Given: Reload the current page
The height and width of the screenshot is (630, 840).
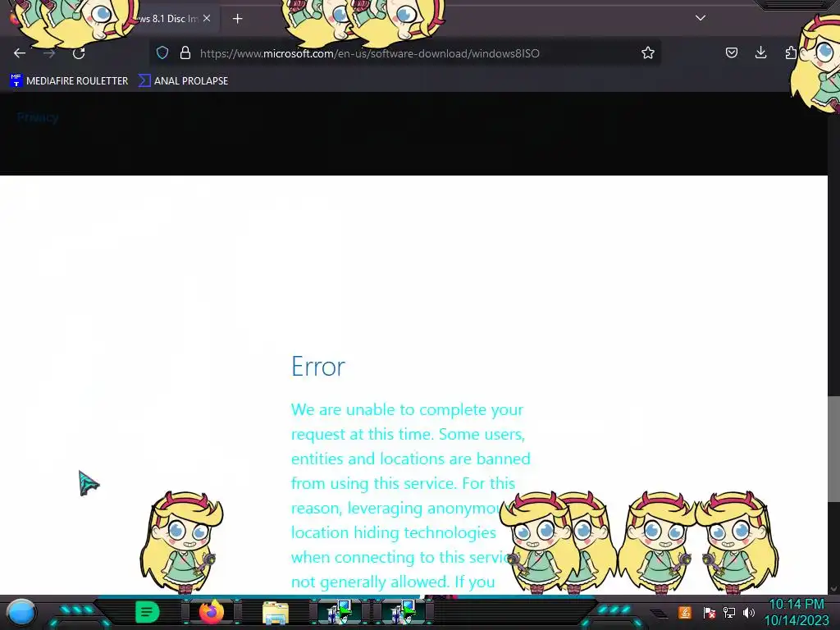Looking at the screenshot, I should (x=79, y=53).
